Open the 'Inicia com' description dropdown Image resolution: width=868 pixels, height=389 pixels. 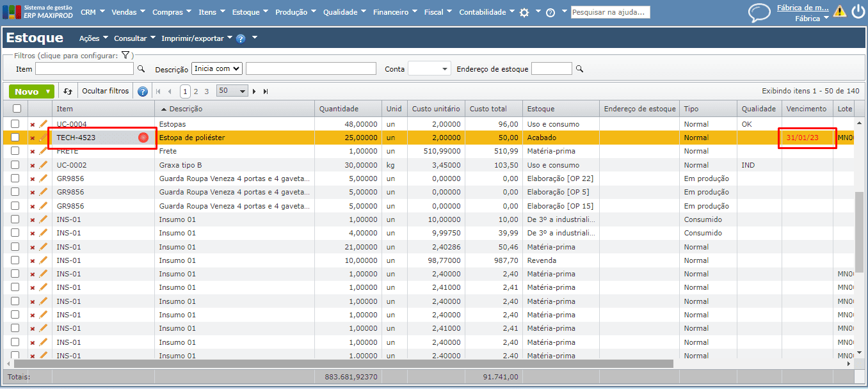(x=216, y=68)
